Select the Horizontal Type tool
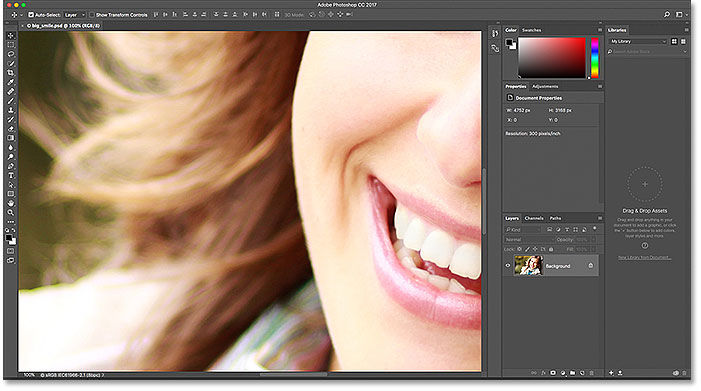701x391 pixels. 11,176
